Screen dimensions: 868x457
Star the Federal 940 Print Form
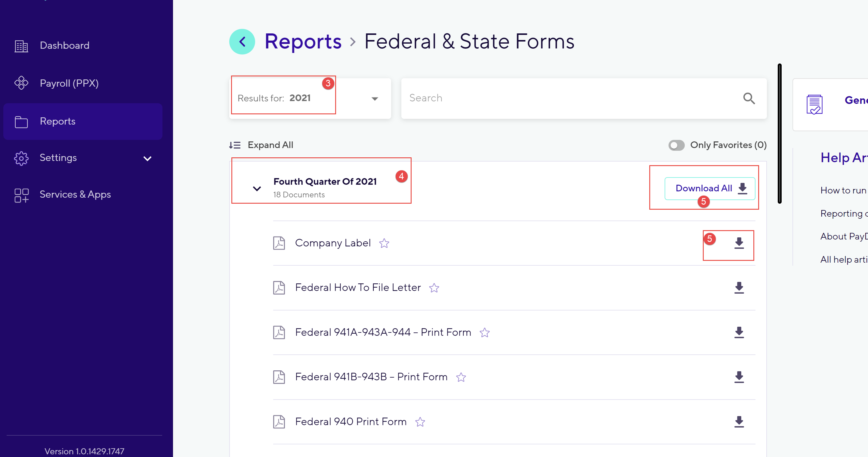[420, 421]
